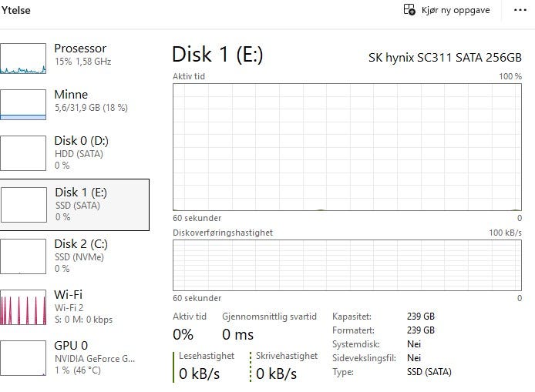Screen dimensions: 535x392
Task: Click the Disk 1 (E:) title heading
Action: click(x=217, y=55)
